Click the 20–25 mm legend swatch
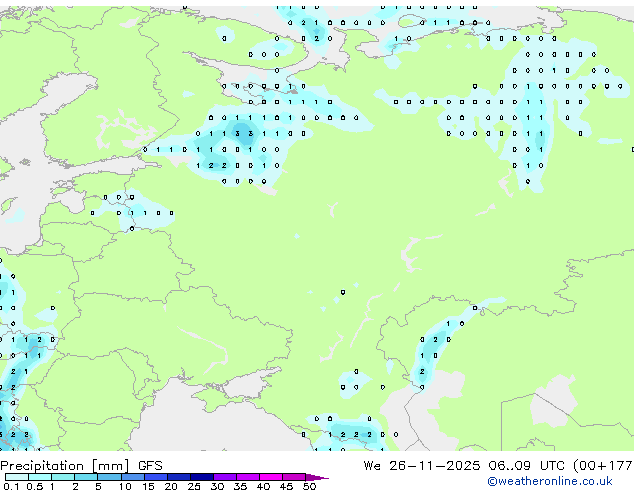634x490 pixels. (x=179, y=477)
